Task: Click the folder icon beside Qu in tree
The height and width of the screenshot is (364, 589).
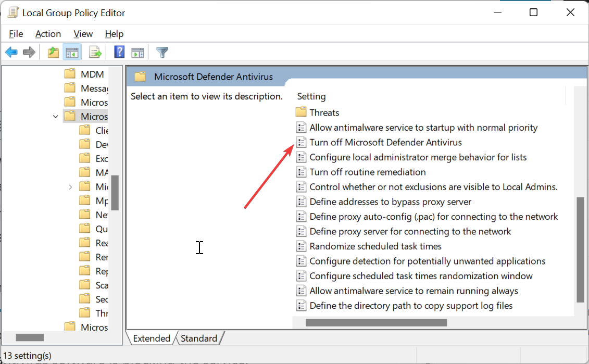Action: pyautogui.click(x=85, y=229)
